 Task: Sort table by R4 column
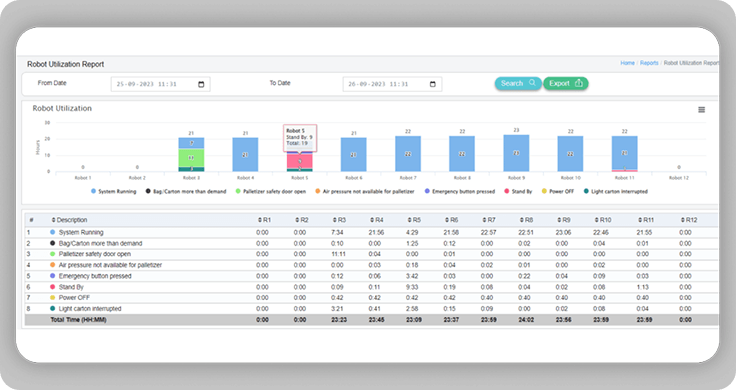(x=376, y=220)
